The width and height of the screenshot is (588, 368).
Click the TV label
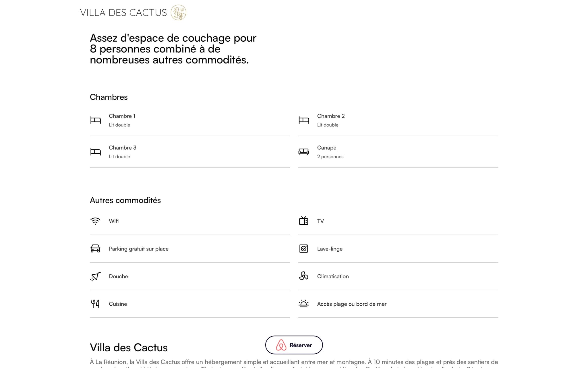point(320,221)
